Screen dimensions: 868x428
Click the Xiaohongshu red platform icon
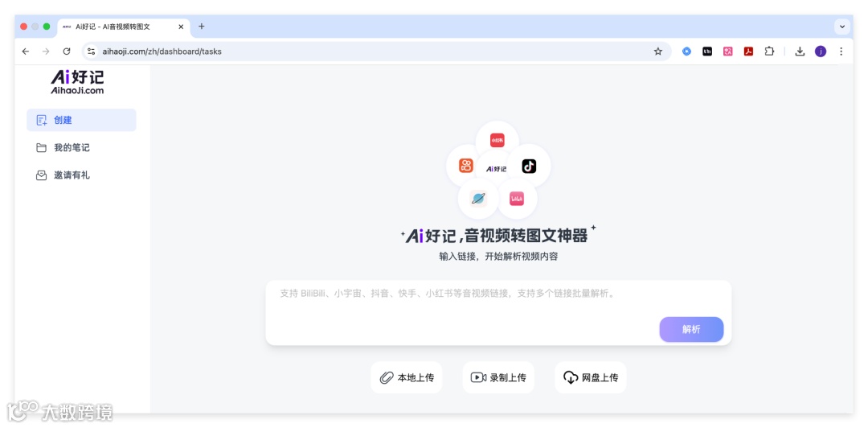pos(497,141)
